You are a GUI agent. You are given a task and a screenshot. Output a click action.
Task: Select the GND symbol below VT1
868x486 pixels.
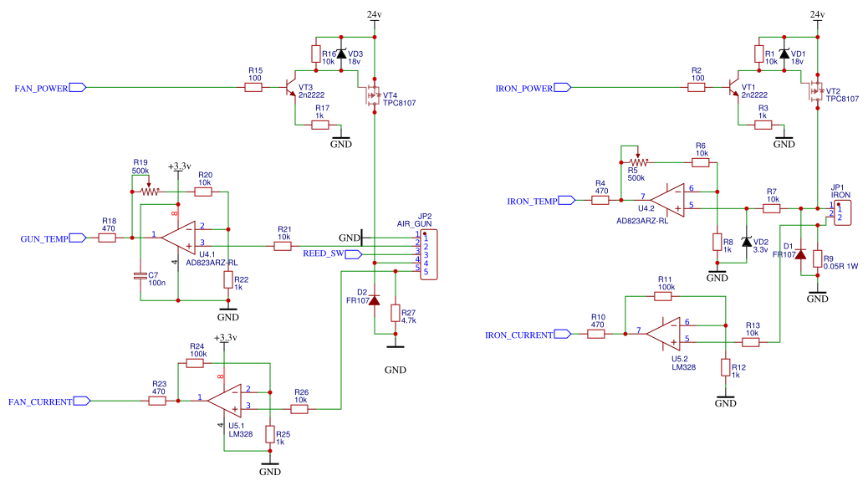pos(784,138)
